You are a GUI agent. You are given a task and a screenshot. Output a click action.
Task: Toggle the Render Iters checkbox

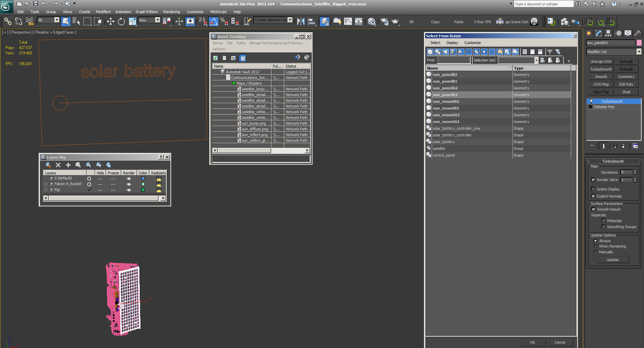pos(593,180)
